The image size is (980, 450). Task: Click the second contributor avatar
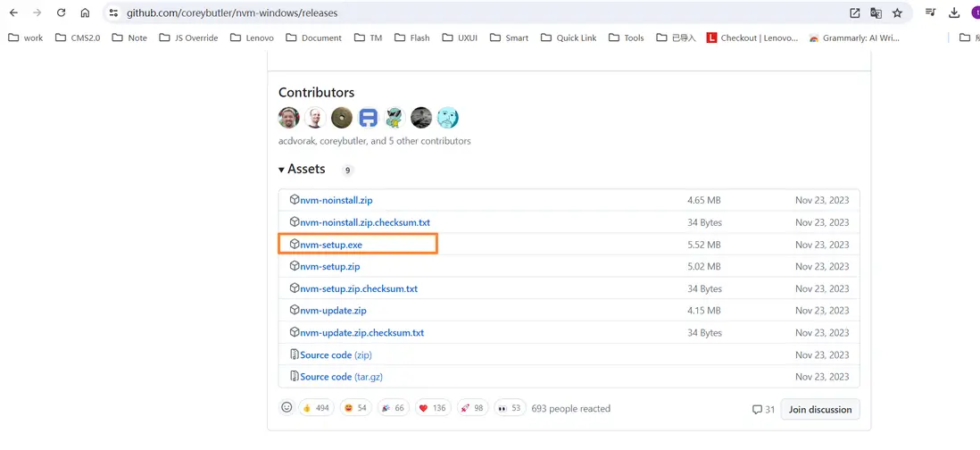coord(316,118)
